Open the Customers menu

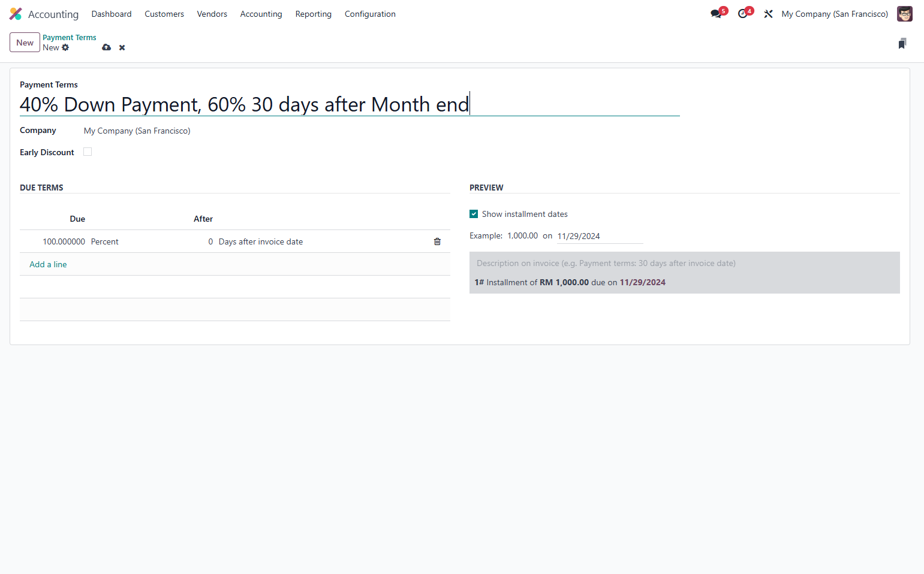click(164, 14)
